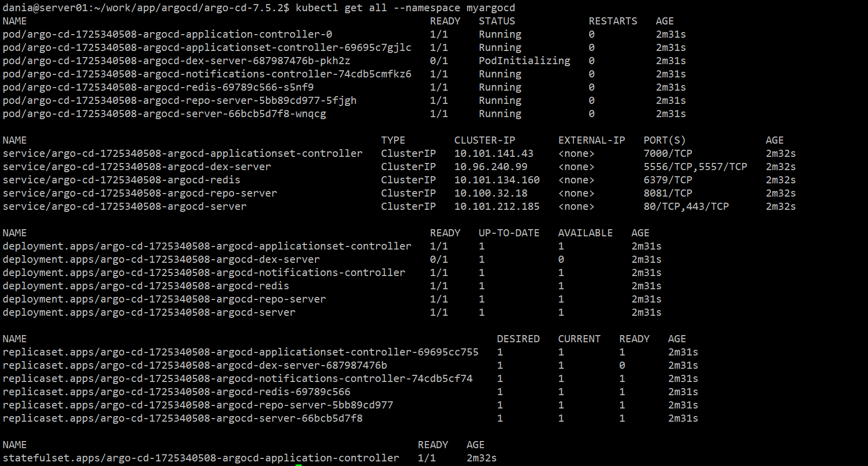The width and height of the screenshot is (868, 466).
Task: Click the kubectl get all command text
Action: click(405, 8)
